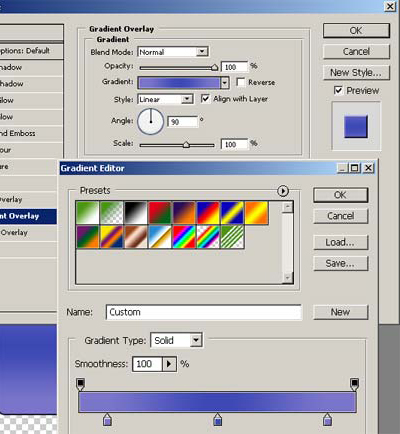400x434 pixels.
Task: Enable the Reverse checkbox
Action: point(240,82)
